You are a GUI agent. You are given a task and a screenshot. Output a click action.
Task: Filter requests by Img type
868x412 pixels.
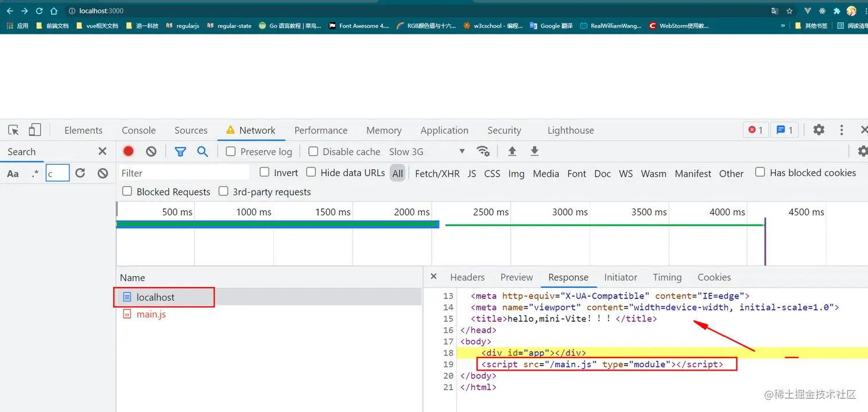pos(516,173)
